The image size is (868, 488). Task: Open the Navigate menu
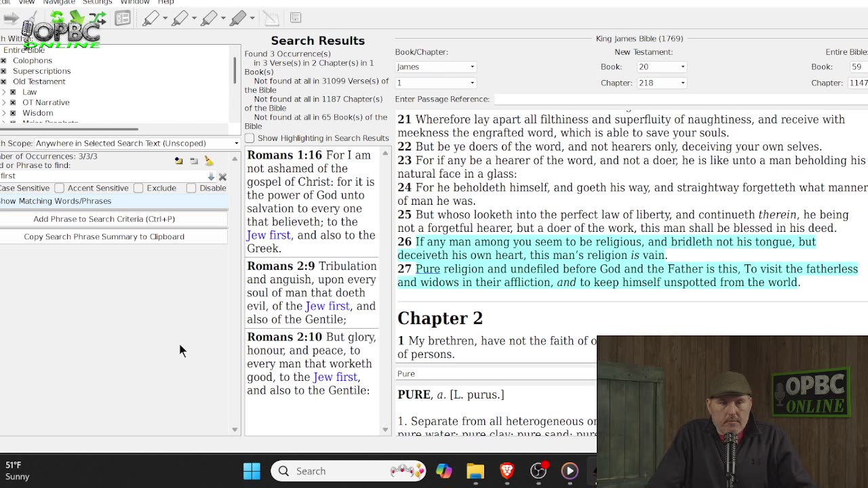coord(59,2)
